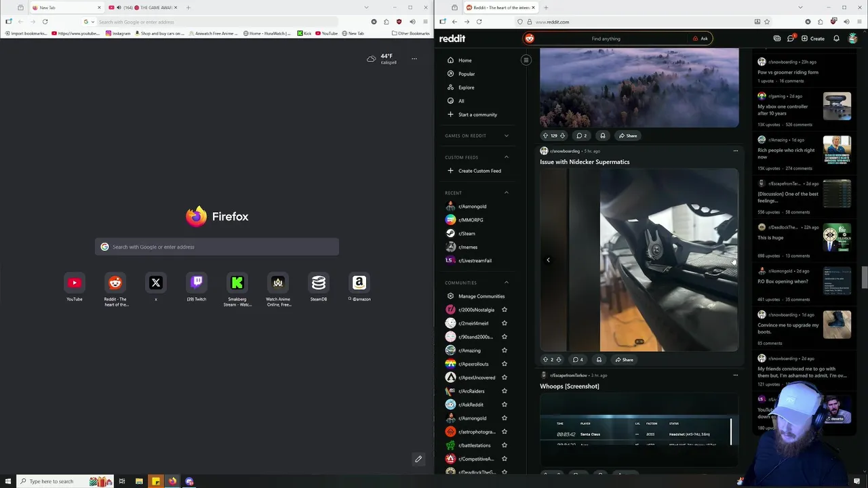This screenshot has height=488, width=868.
Task: Bookmark reddit.com with the star icon
Action: pos(767,22)
